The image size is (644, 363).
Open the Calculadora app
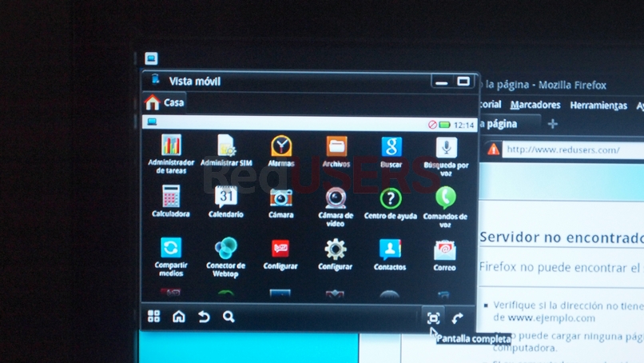171,201
